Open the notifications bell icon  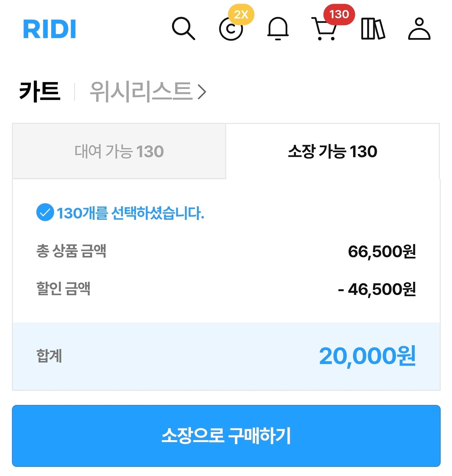coord(278,29)
